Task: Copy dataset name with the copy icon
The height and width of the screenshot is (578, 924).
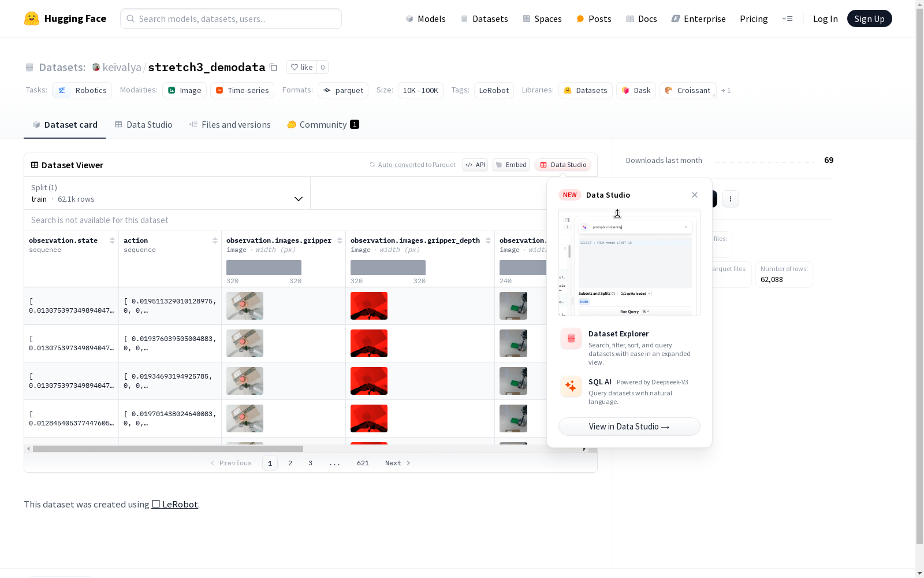Action: 274,67
